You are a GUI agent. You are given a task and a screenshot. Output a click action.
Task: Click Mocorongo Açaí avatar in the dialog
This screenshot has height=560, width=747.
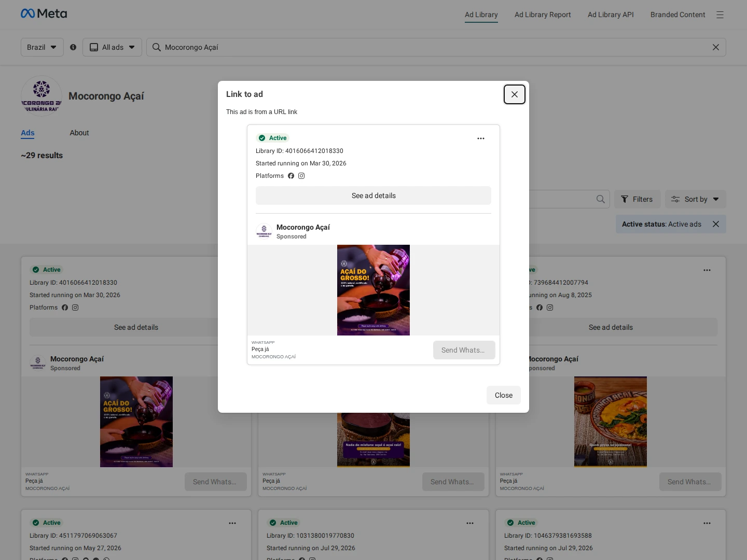coord(264,231)
